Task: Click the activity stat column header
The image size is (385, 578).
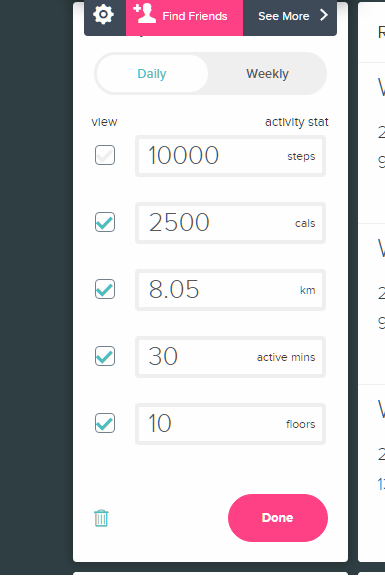Action: click(297, 122)
